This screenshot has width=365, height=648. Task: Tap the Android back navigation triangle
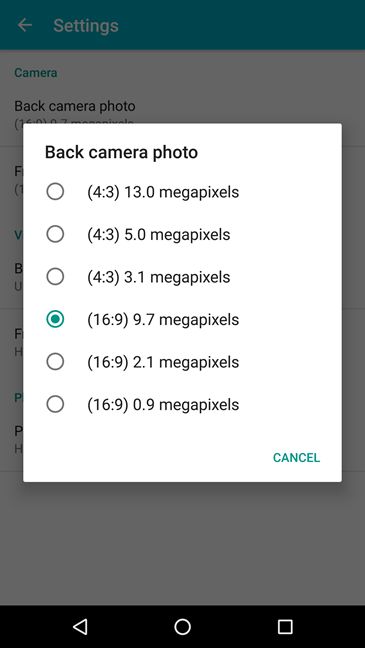pos(80,627)
